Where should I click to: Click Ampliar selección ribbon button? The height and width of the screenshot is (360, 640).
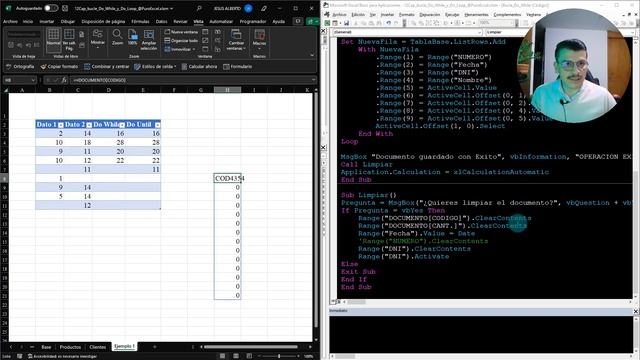pyautogui.click(x=149, y=40)
